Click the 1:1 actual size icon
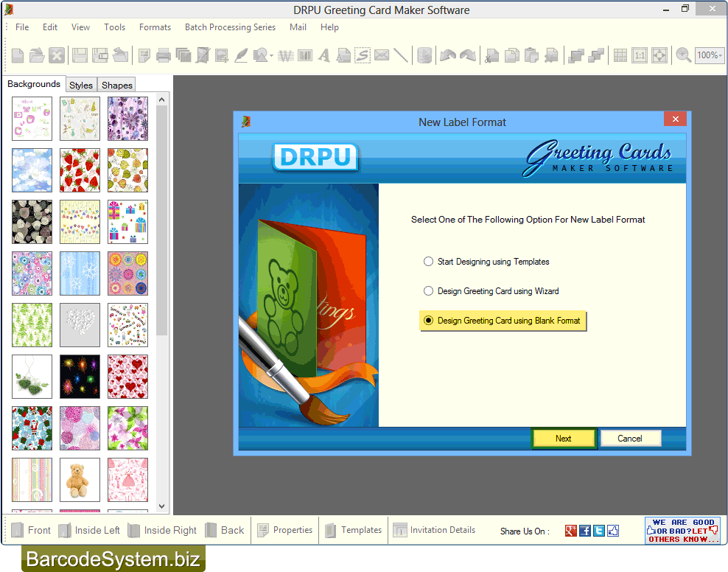This screenshot has height=572, width=728. 640,56
